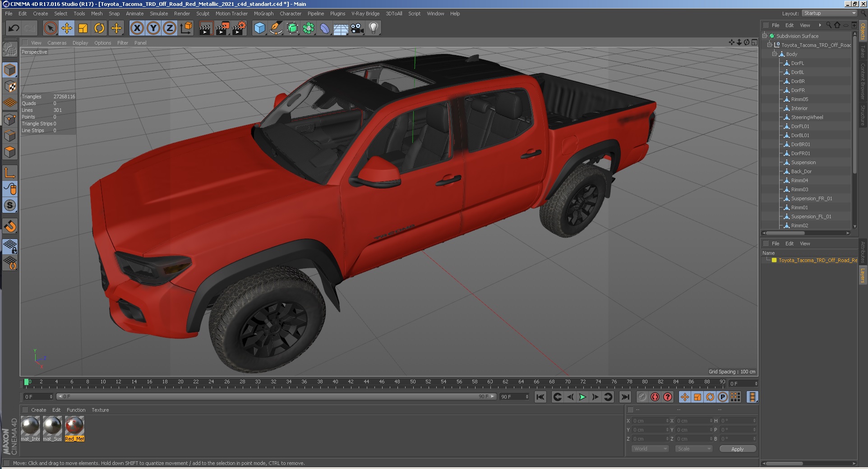
Task: Activate the Rotate tool icon
Action: pos(99,28)
